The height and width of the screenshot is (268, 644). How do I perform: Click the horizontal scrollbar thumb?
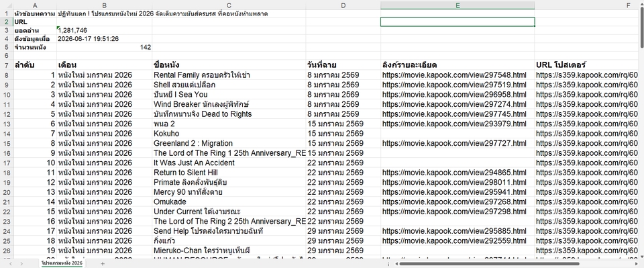[x=489, y=263]
